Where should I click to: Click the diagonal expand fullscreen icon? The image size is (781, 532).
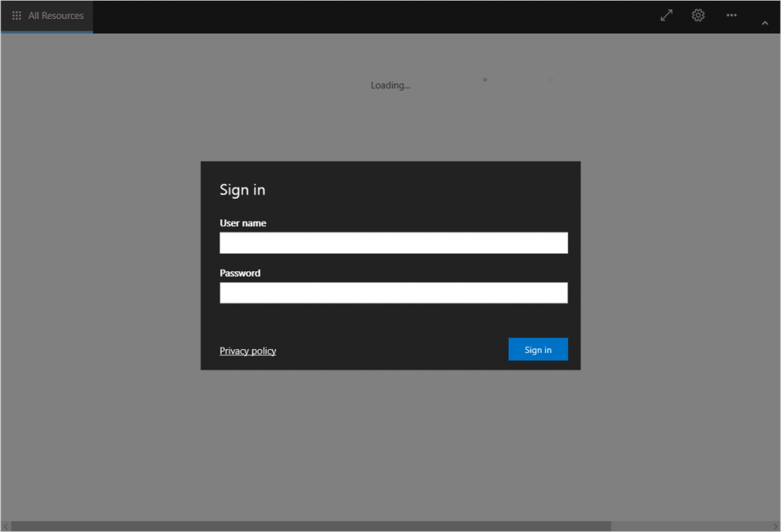pyautogui.click(x=666, y=15)
